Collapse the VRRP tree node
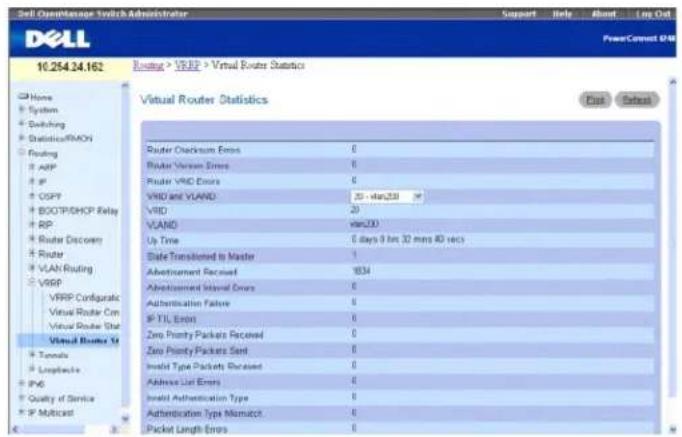 pyautogui.click(x=32, y=283)
